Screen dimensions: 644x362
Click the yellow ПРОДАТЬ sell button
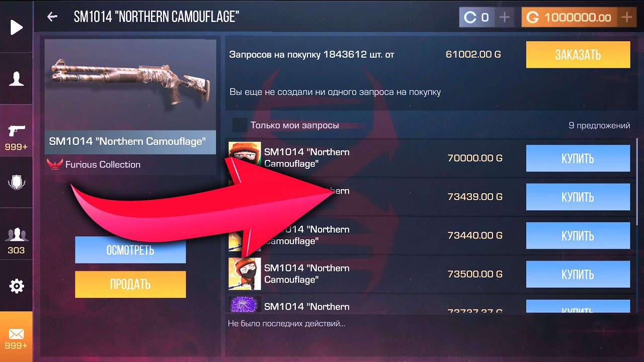130,285
